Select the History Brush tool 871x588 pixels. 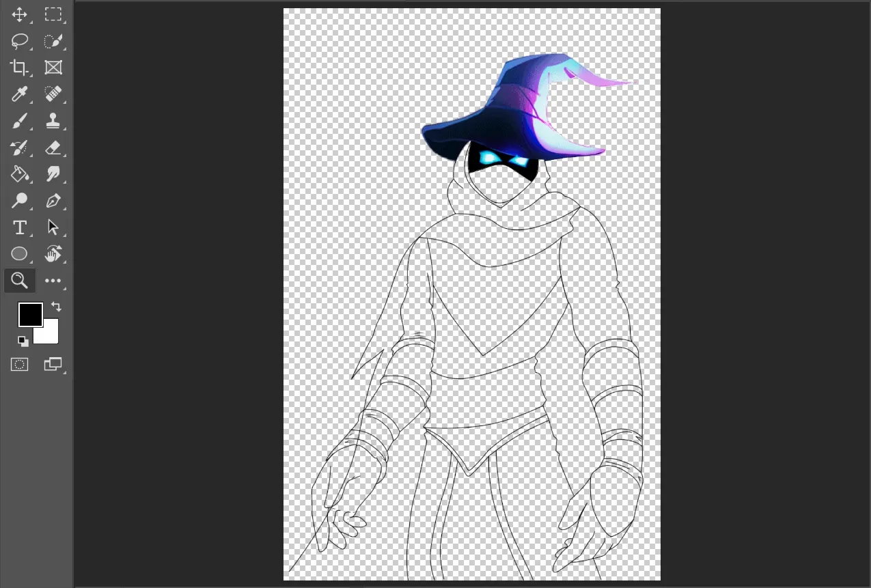pos(19,148)
